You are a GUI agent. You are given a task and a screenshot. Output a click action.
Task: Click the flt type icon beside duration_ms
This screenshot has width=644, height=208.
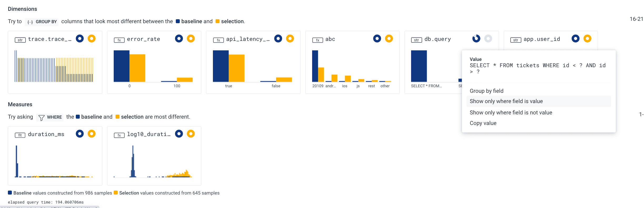point(20,135)
